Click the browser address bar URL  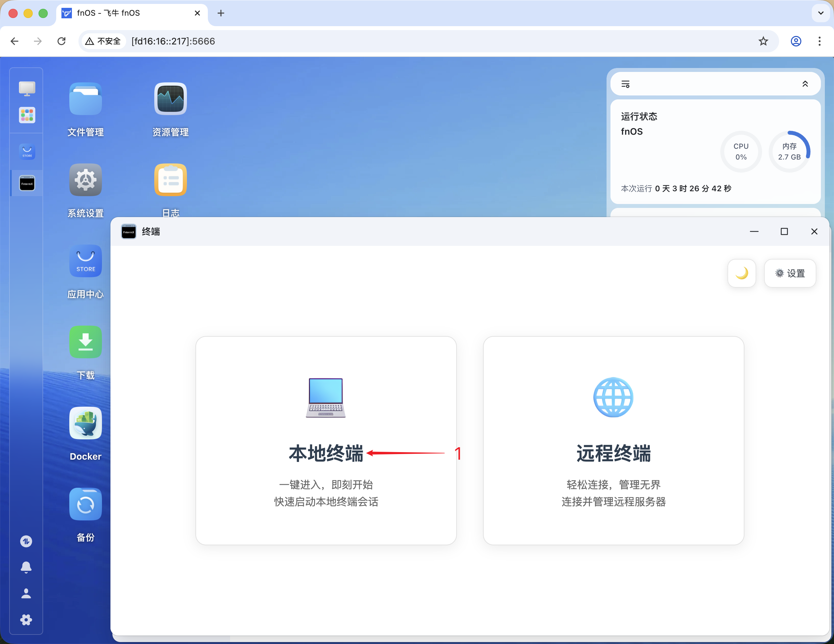pyautogui.click(x=173, y=41)
